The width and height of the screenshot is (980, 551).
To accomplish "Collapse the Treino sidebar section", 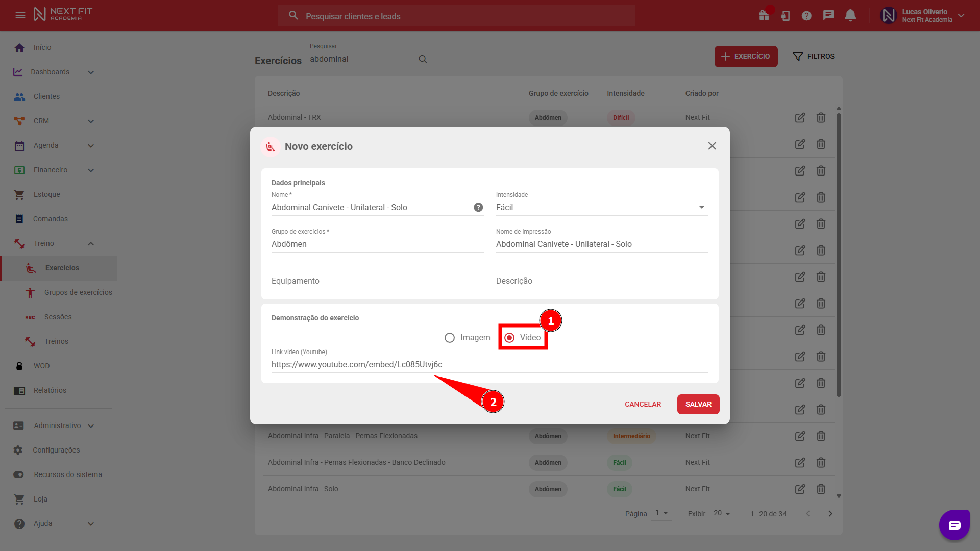I will click(90, 244).
